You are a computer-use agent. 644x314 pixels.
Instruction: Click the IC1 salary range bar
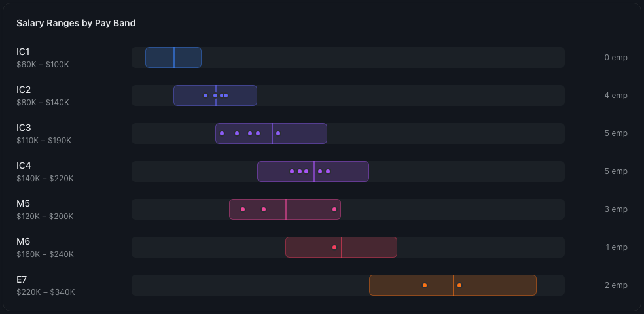pos(187,58)
